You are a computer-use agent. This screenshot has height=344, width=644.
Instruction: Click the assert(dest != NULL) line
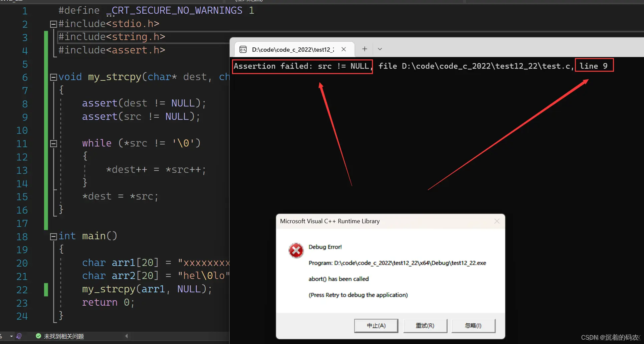click(144, 103)
